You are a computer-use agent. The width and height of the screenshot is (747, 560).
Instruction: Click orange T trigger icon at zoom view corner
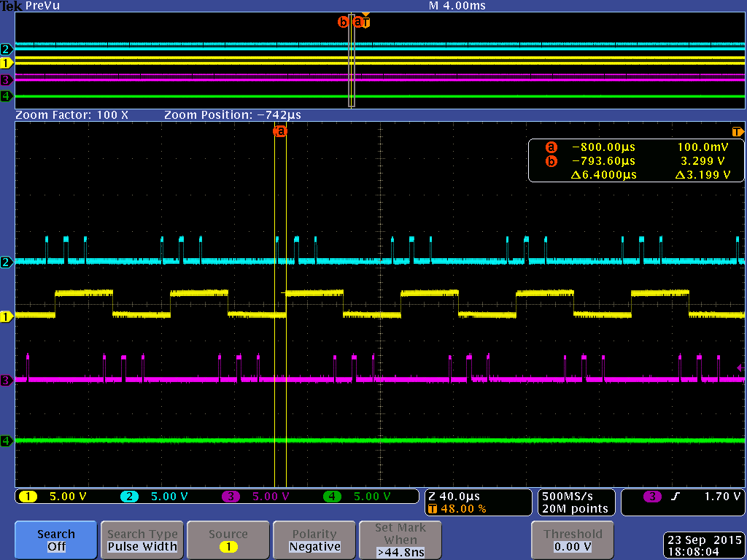[x=738, y=131]
